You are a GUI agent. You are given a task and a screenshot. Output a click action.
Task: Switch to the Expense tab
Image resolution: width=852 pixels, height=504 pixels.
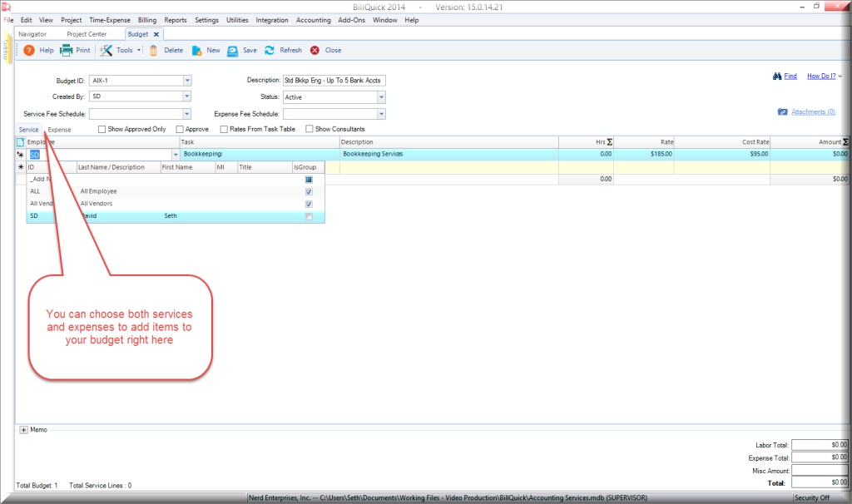[x=59, y=130]
